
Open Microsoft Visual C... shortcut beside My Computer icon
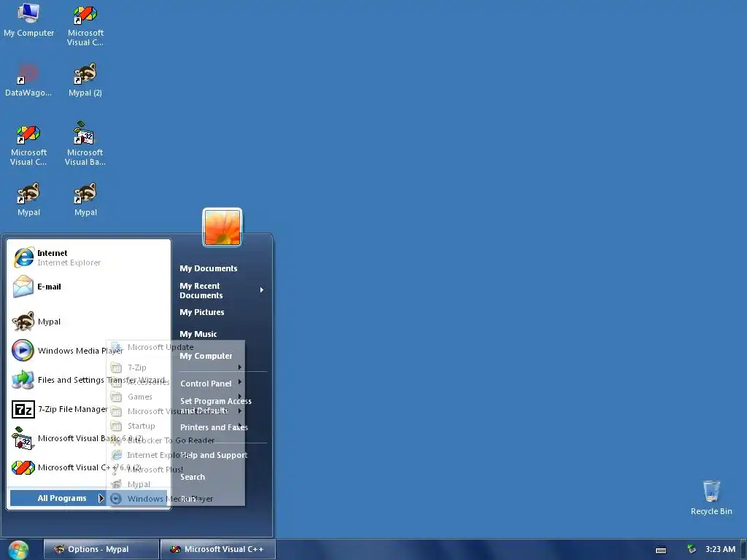[85, 25]
